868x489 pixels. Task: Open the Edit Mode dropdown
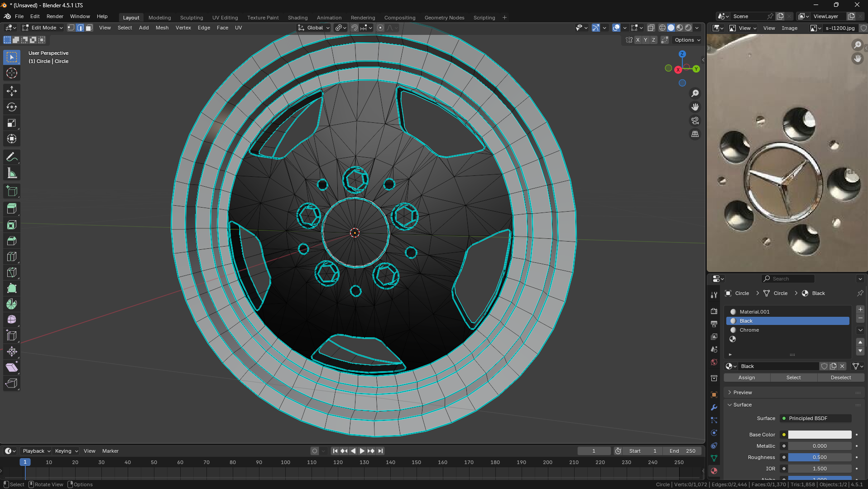click(43, 28)
